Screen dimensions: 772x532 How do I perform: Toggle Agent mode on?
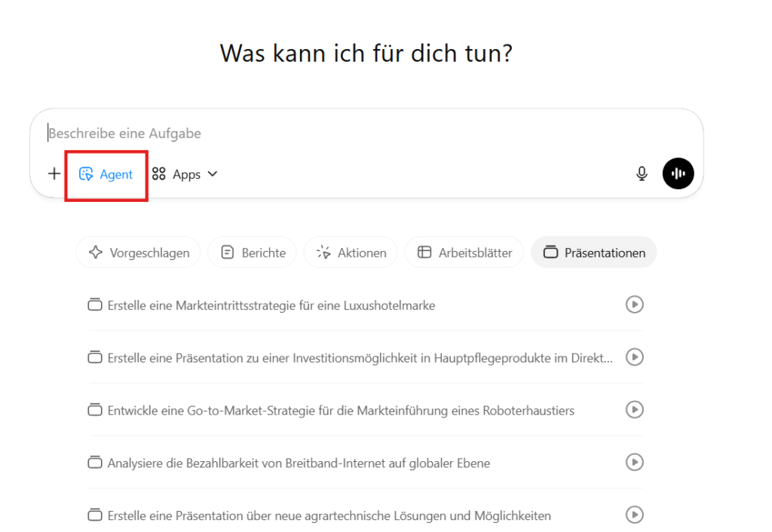click(106, 174)
